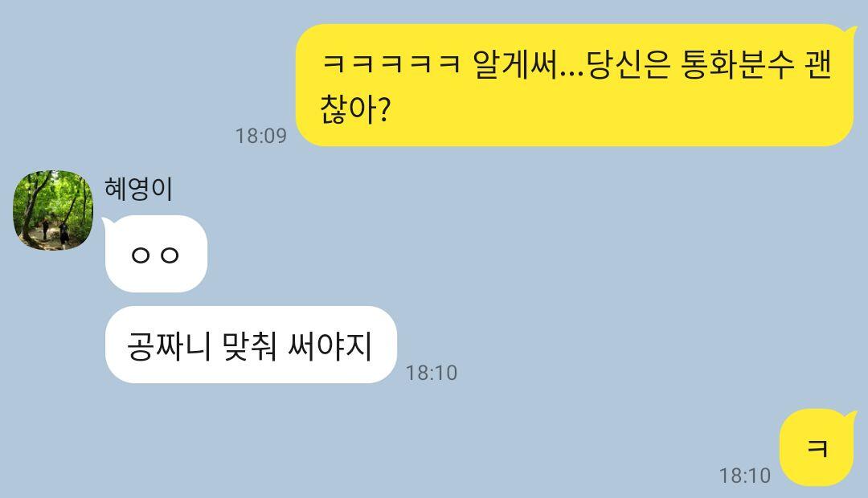Click the word 당신은 in the yellow message
The height and width of the screenshot is (498, 868).
[x=628, y=65]
